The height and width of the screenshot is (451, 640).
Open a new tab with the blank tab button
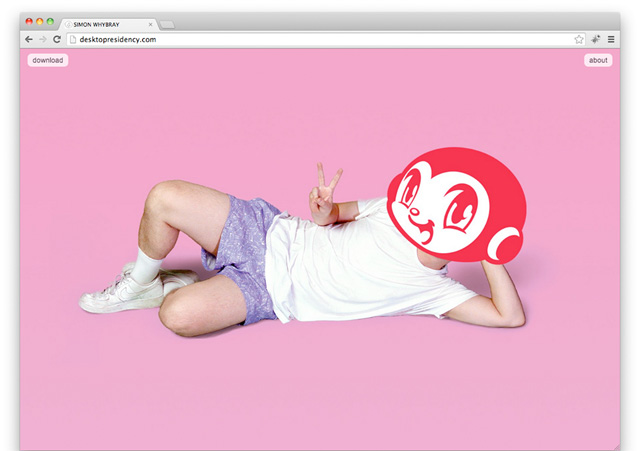167,22
